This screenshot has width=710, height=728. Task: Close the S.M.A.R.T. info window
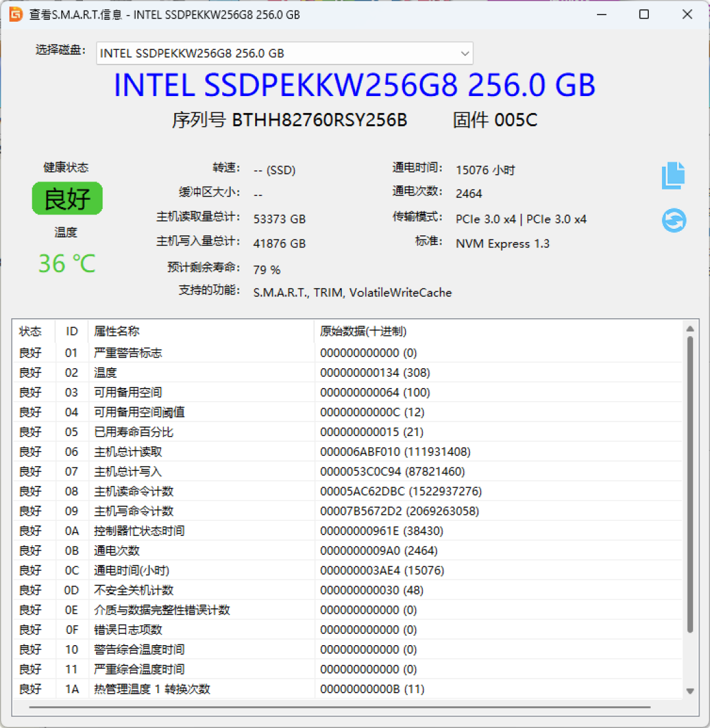pos(687,14)
